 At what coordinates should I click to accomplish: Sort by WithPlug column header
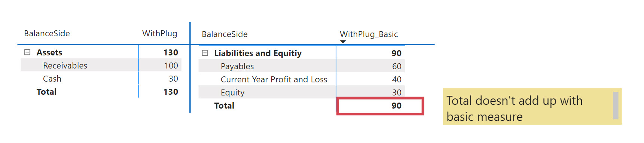(160, 33)
